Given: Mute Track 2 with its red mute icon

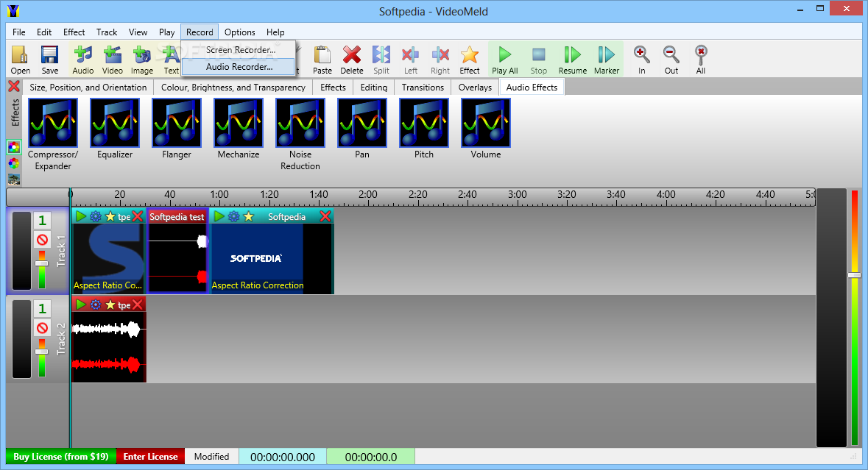Looking at the screenshot, I should tap(42, 328).
